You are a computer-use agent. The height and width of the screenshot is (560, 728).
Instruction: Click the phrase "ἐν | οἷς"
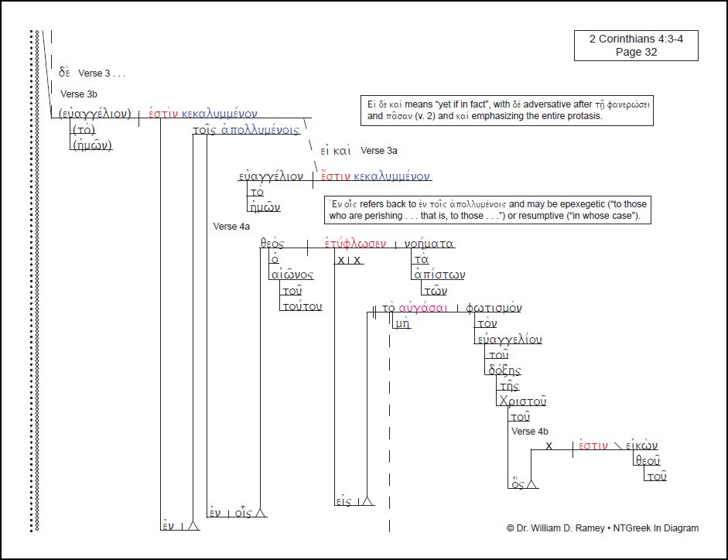231,513
